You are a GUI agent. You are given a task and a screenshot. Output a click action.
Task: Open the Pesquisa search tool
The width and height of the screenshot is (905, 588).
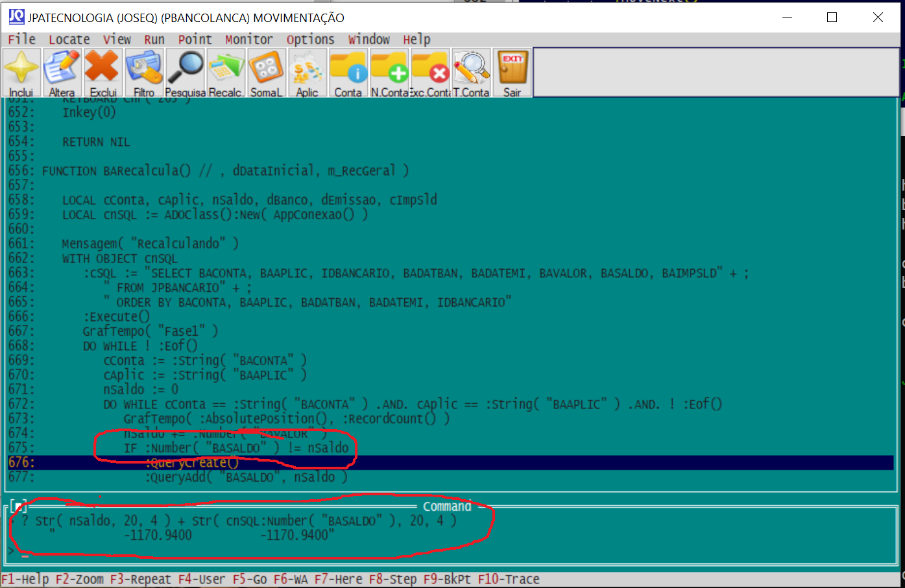(x=185, y=73)
